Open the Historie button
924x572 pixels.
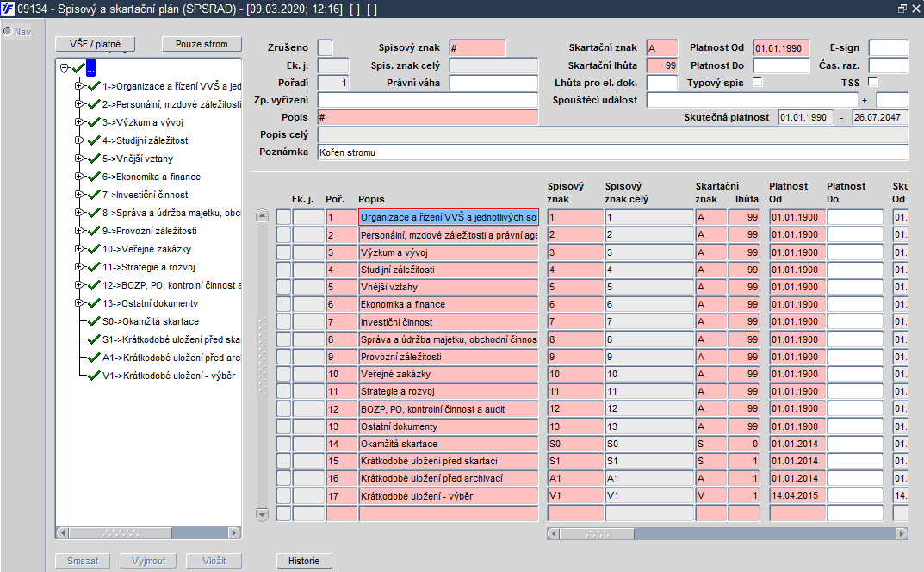click(304, 561)
